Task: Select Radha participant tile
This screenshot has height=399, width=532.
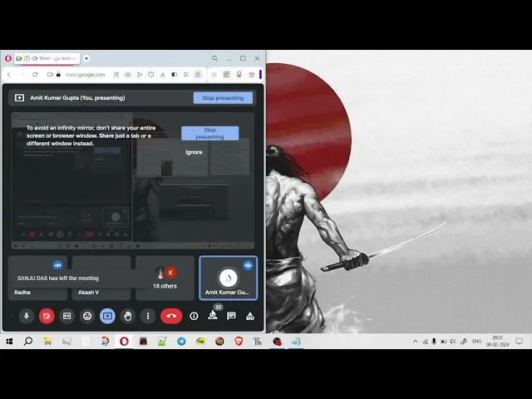Action: (37, 278)
